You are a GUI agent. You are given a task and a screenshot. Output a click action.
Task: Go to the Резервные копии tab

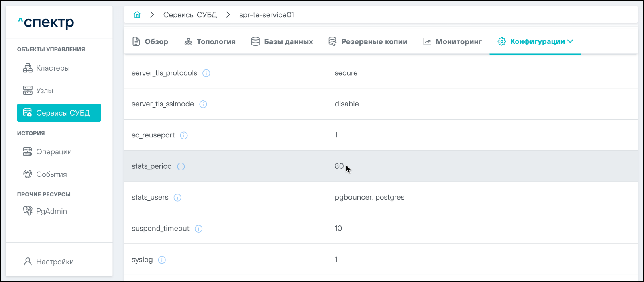pos(368,42)
